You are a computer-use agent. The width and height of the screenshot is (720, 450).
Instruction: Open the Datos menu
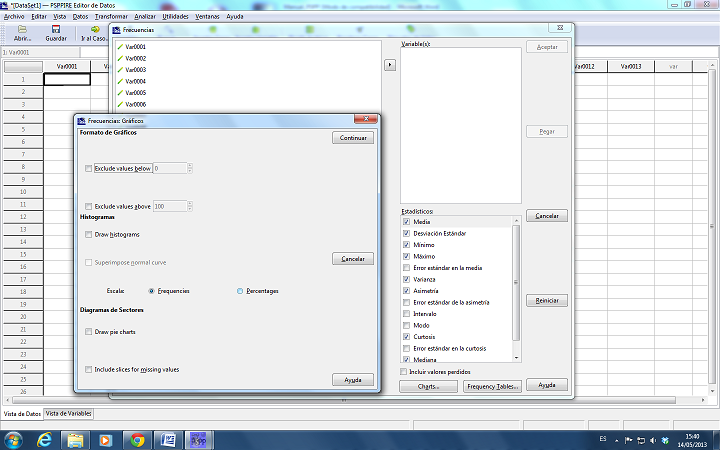point(80,17)
